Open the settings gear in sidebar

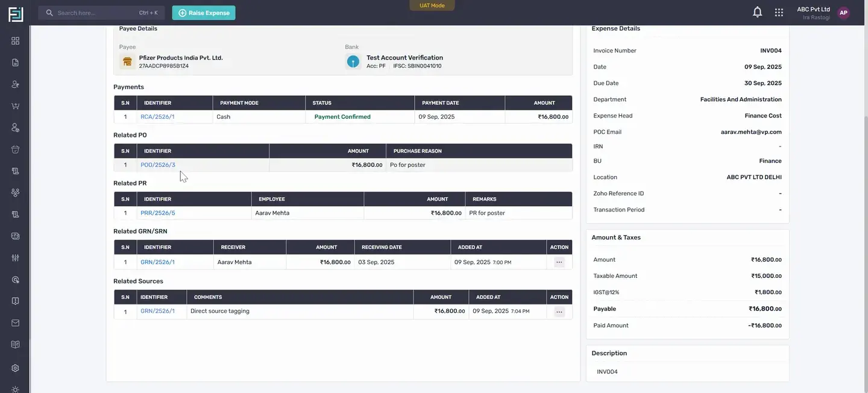pos(15,368)
